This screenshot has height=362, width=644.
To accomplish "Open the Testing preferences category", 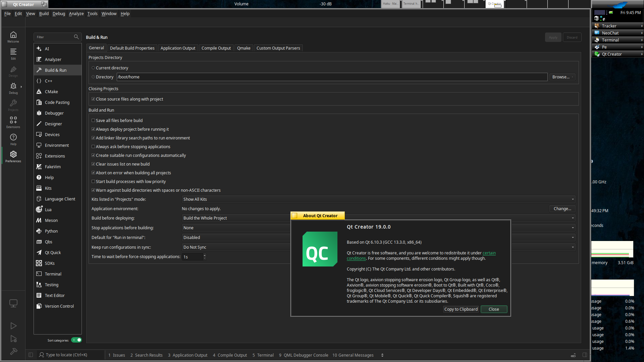I will 58,285.
